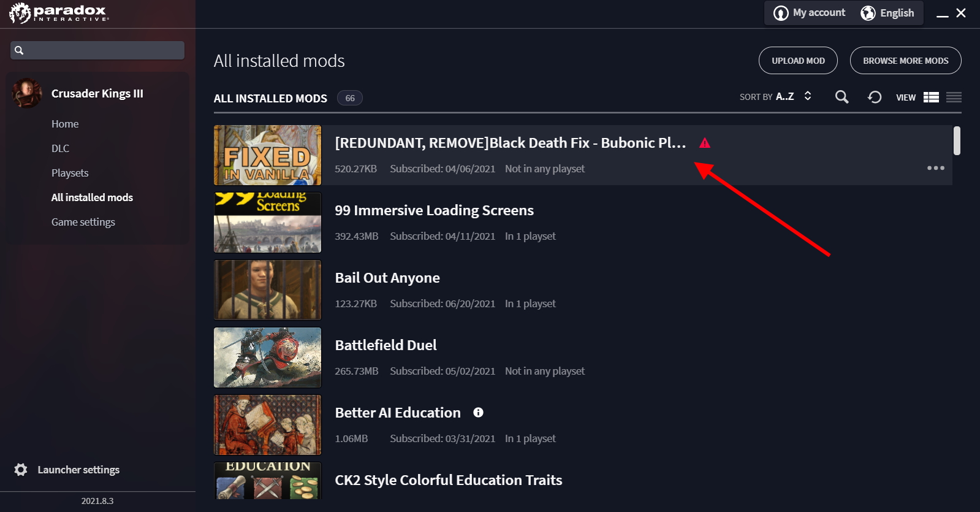Go to the Home section

(65, 124)
